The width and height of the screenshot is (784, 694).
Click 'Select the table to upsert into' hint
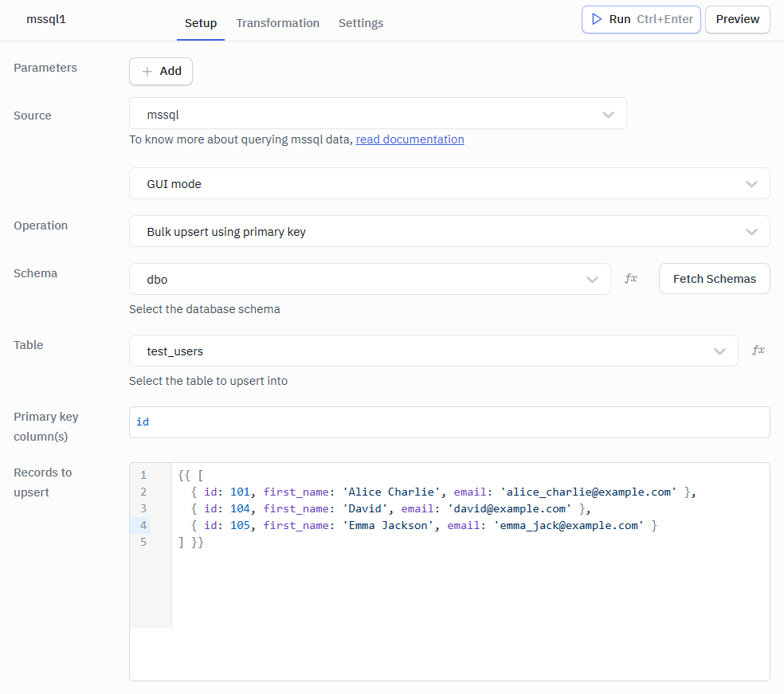click(209, 381)
